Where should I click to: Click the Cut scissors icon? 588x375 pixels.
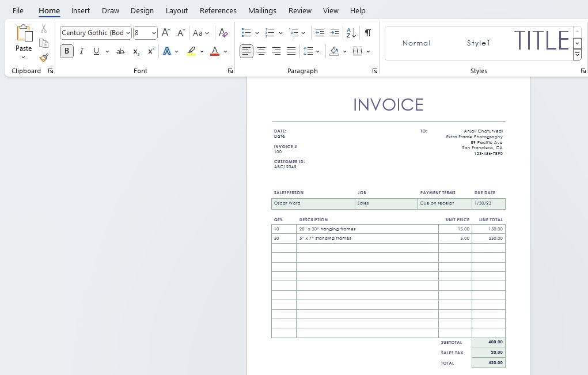[44, 28]
